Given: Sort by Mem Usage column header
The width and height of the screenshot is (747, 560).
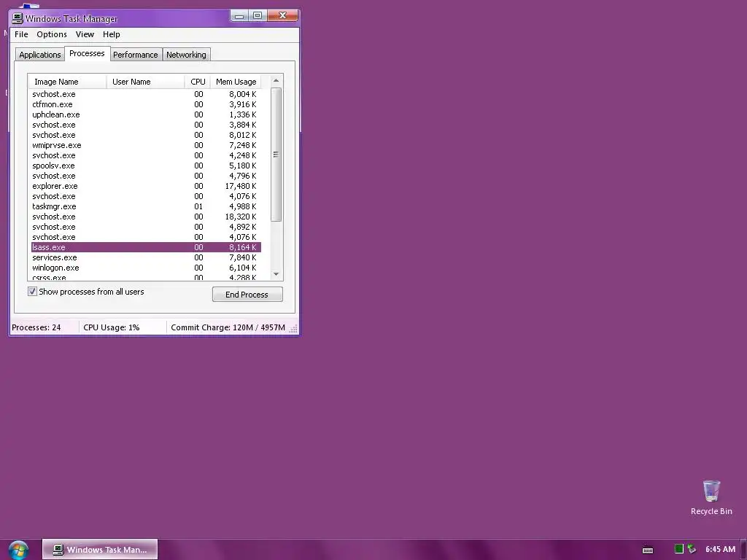Looking at the screenshot, I should click(236, 82).
